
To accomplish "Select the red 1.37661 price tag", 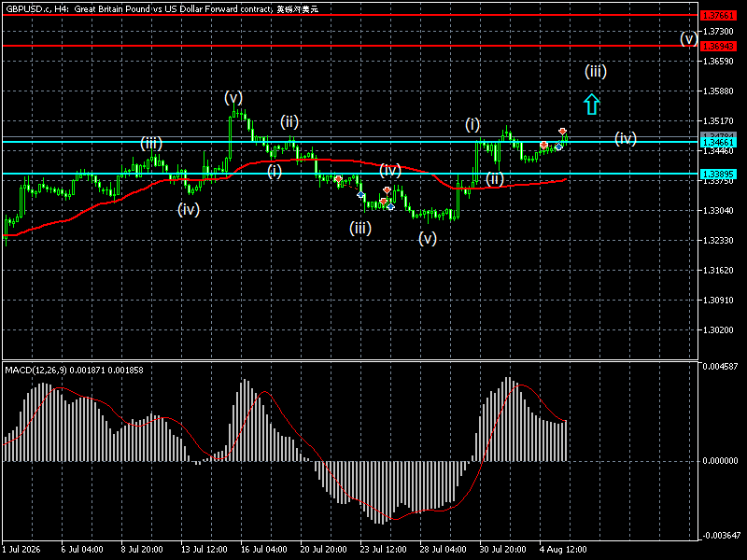I will 718,16.
